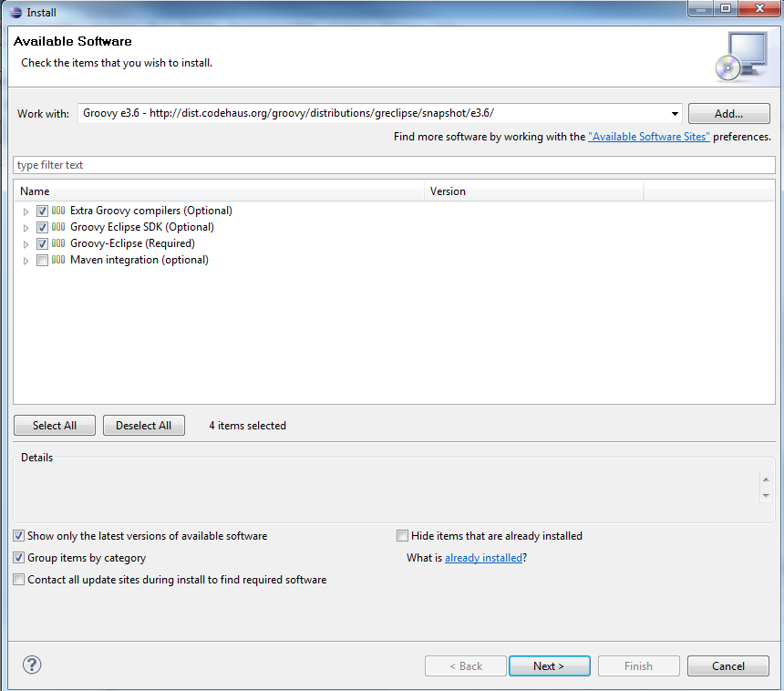Click Details scroll down arrow
The height and width of the screenshot is (691, 784).
click(766, 496)
